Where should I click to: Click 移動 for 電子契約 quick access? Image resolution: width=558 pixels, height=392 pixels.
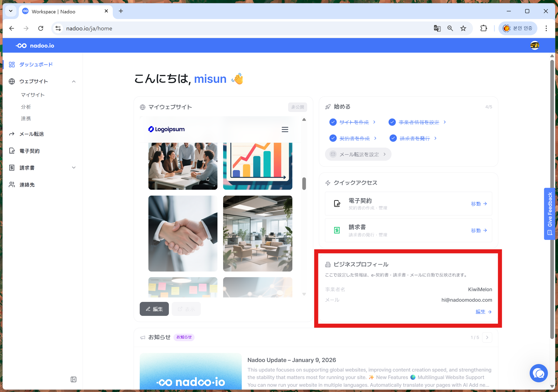point(479,204)
